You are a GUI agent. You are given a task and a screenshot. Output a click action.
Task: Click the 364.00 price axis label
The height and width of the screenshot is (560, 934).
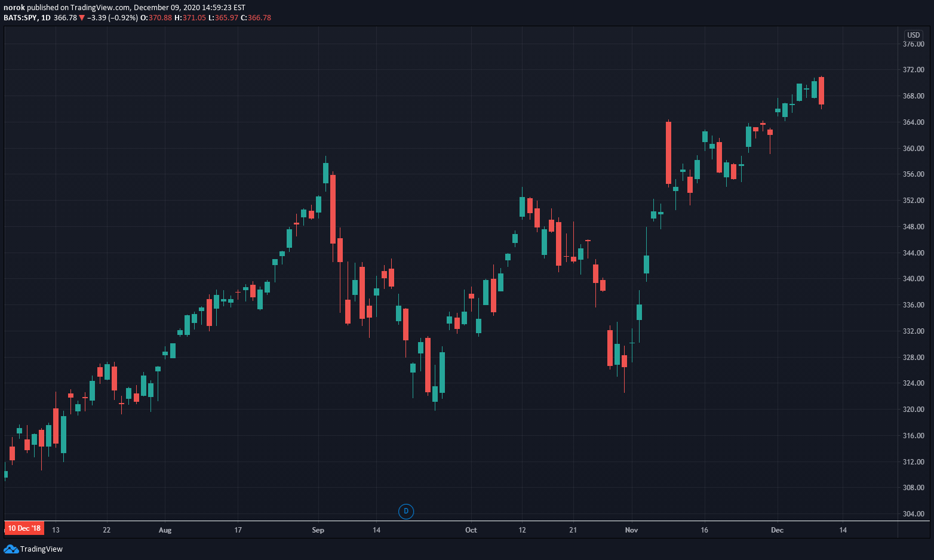click(913, 122)
